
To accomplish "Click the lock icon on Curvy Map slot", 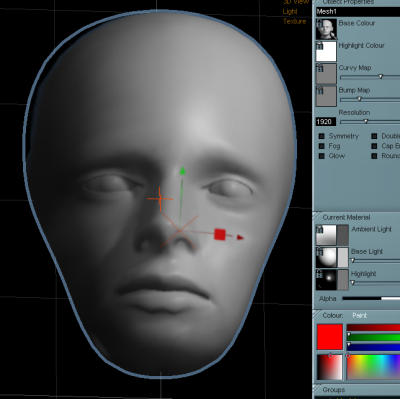I will point(319,68).
